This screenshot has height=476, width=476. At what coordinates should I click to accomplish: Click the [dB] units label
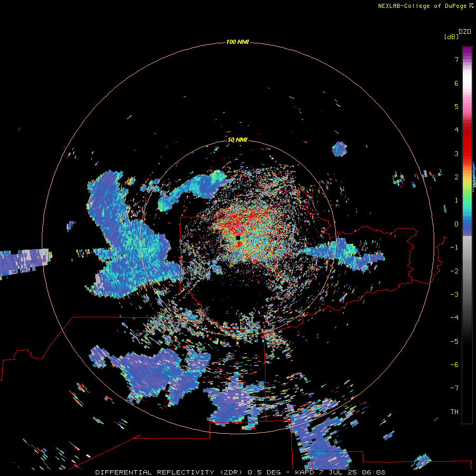(451, 36)
